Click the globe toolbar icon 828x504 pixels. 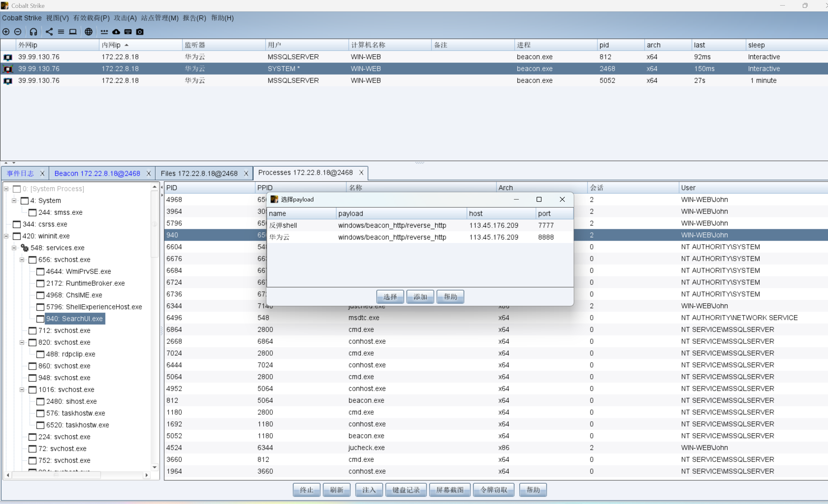coord(88,31)
